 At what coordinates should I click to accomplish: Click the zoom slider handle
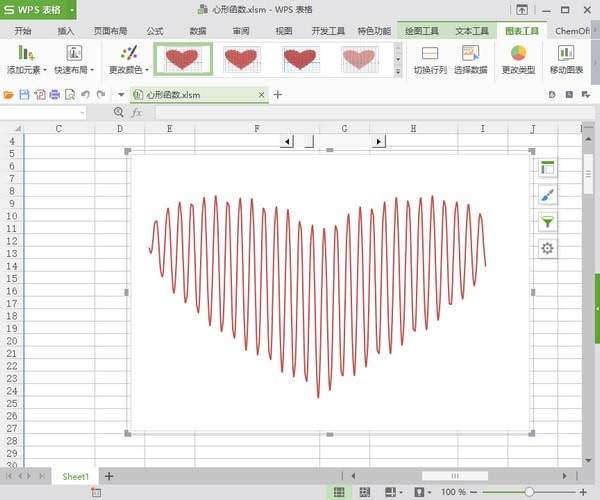pos(529,492)
